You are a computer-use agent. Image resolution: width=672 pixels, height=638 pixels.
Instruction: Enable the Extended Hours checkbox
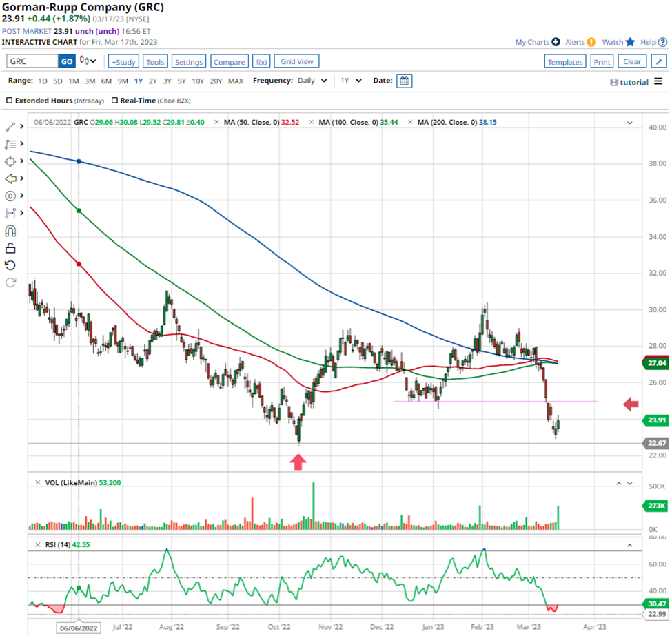click(x=9, y=101)
